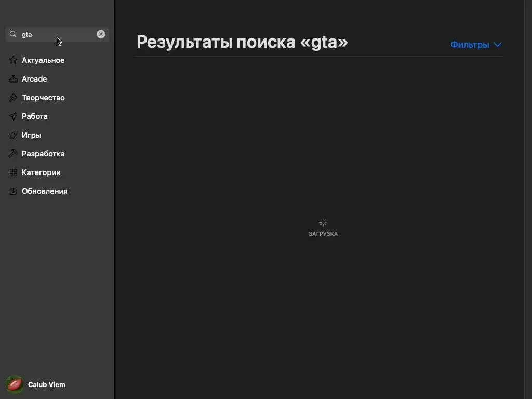Click the download icon beside Обновления
The image size is (532, 399).
13,191
